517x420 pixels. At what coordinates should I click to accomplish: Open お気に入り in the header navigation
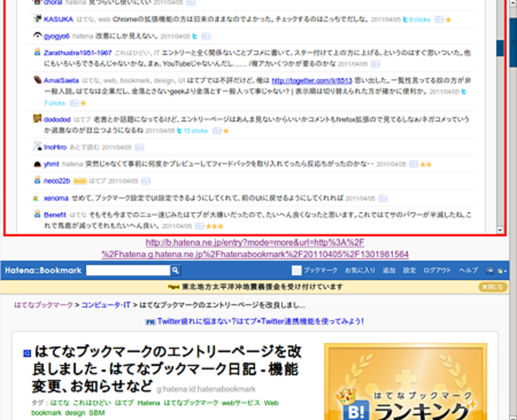click(360, 270)
